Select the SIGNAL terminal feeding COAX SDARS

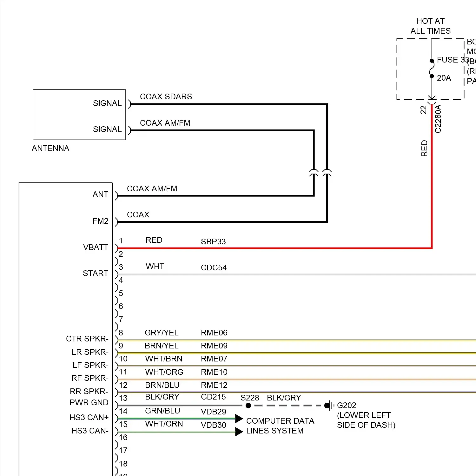[107, 103]
